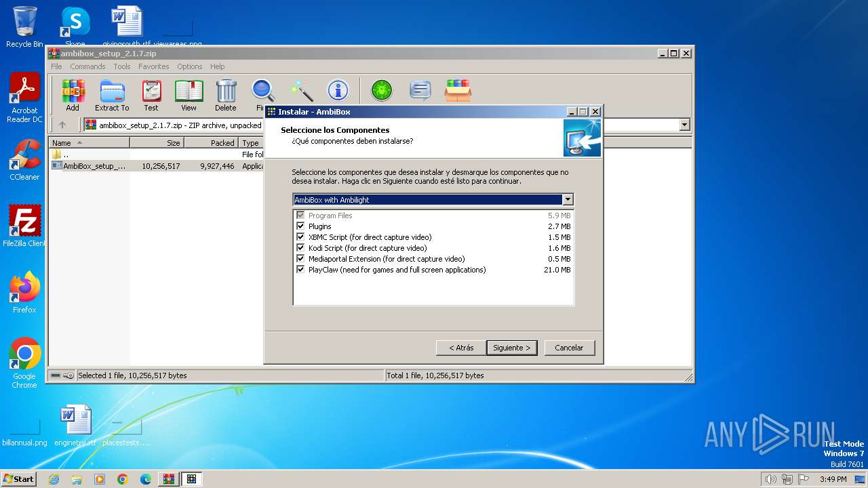Open Chrome from the taskbar
Image resolution: width=868 pixels, height=488 pixels.
pos(123,479)
